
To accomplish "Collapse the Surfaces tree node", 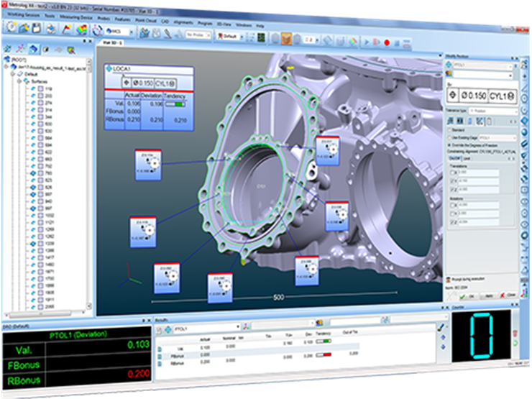I will pos(19,81).
